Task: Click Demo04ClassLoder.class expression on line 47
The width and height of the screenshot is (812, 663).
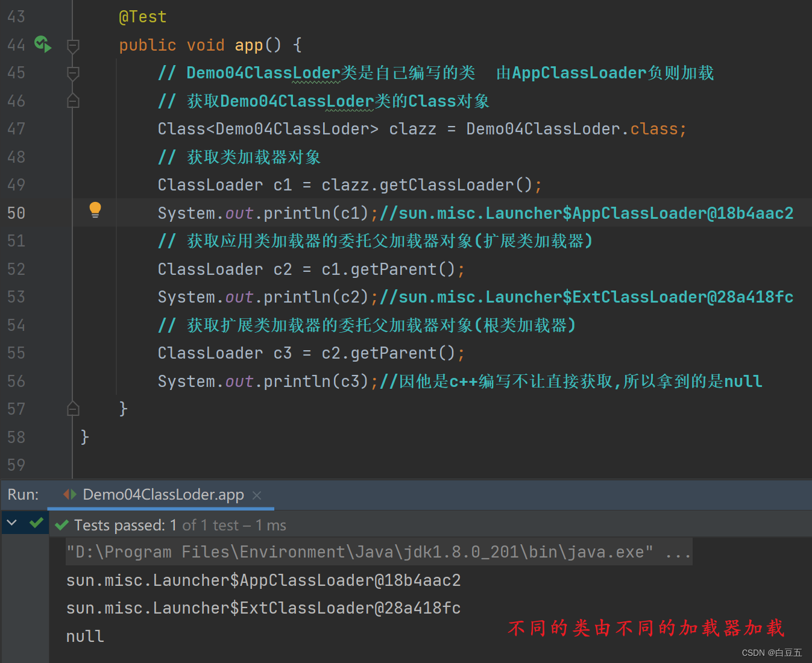Action: click(572, 129)
